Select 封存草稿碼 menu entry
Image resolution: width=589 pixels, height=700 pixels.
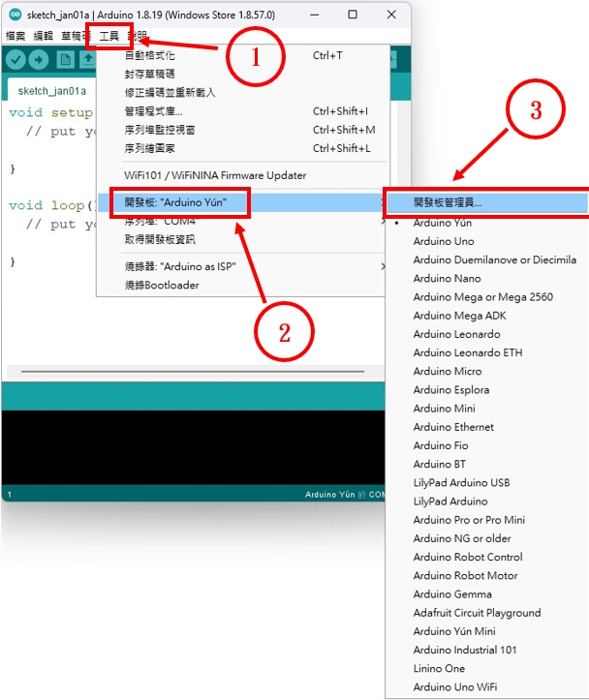click(x=241, y=74)
